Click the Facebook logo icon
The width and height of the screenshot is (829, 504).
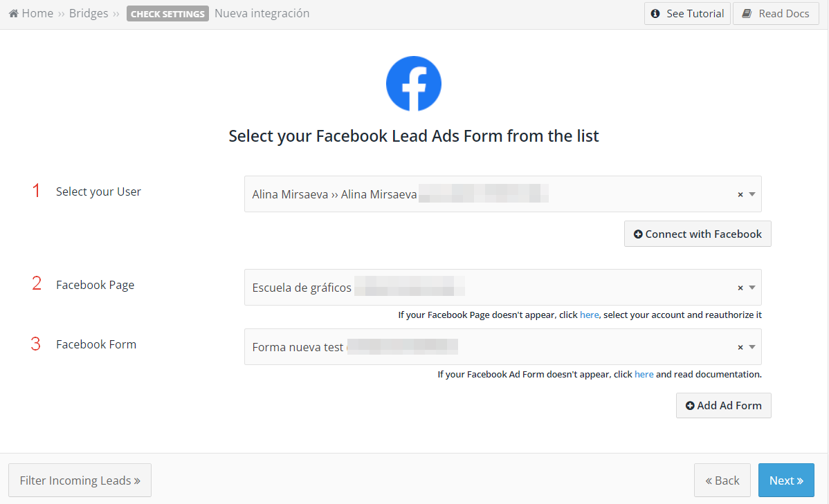coord(413,84)
